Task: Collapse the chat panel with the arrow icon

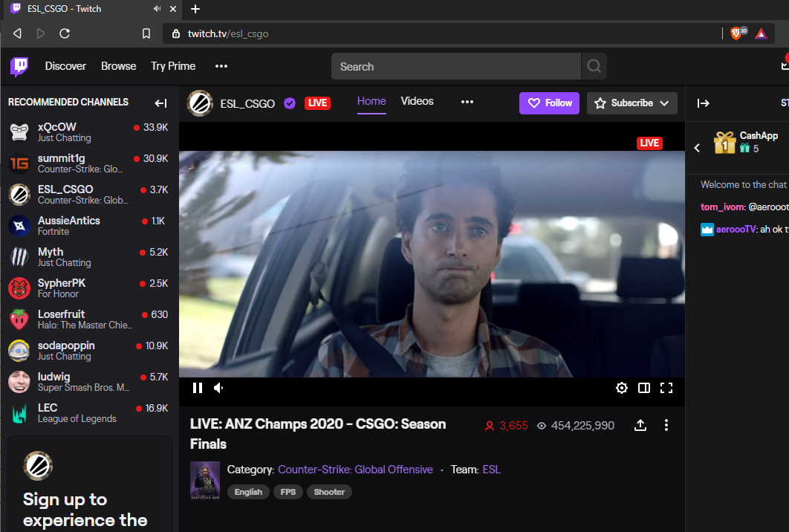Action: [703, 103]
